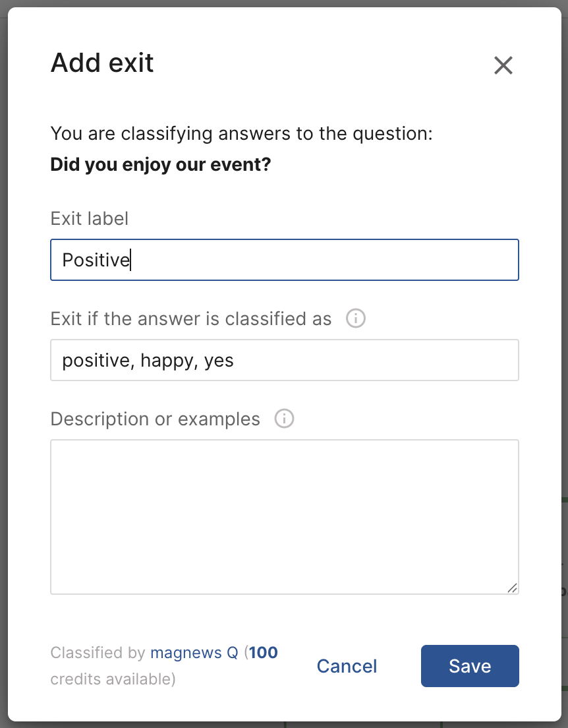The image size is (568, 728).
Task: Focus the Exit label input field
Action: coord(284,260)
